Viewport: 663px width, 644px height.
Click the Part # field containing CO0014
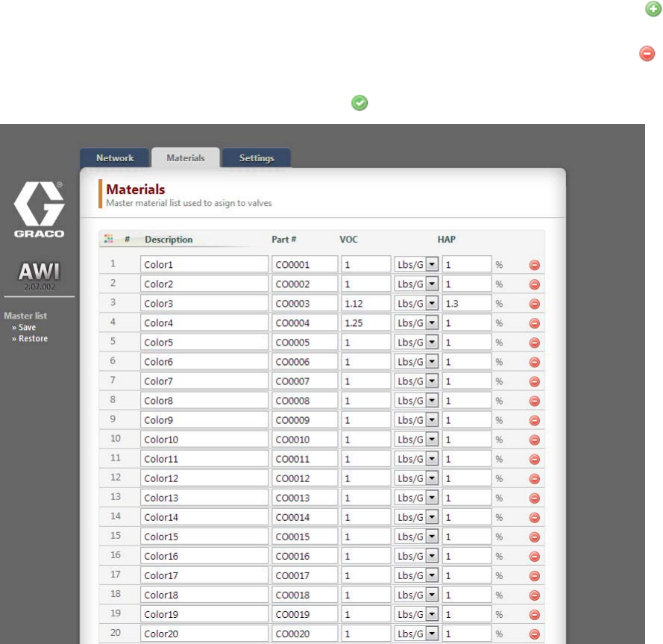click(x=304, y=517)
